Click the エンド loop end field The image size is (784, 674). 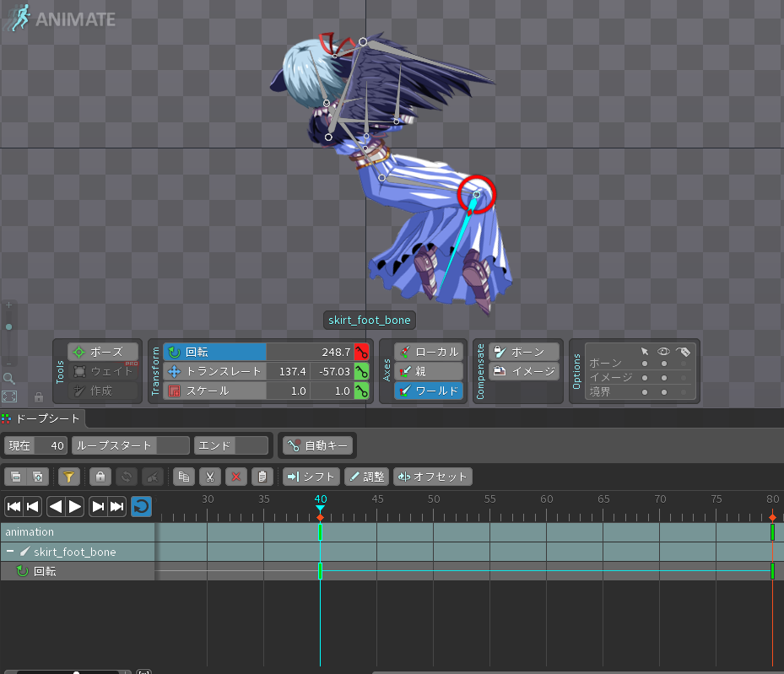coord(231,445)
